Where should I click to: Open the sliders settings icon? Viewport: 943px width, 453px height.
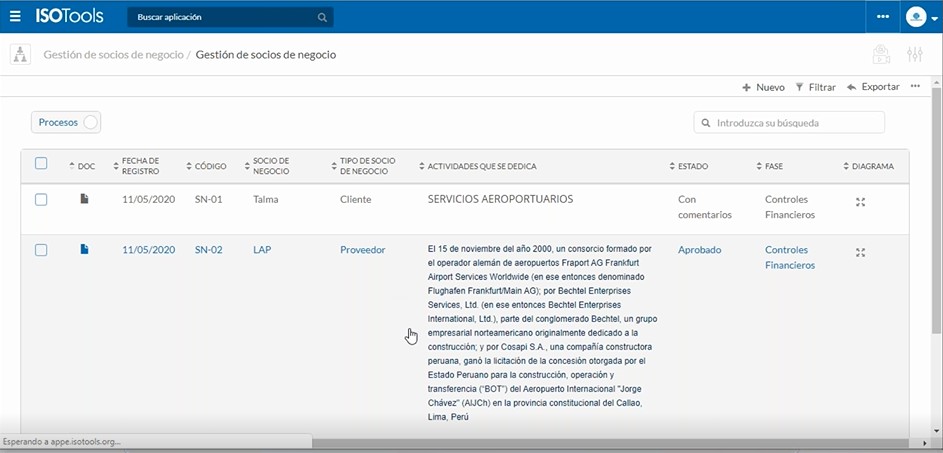pyautogui.click(x=914, y=55)
